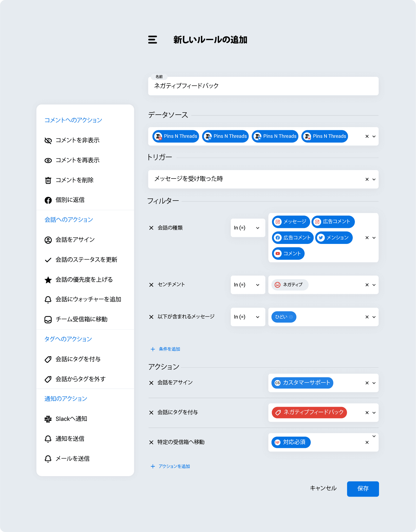Image resolution: width=416 pixels, height=532 pixels.
Task: Click the add tag to conversation icon
Action: coord(48,359)
